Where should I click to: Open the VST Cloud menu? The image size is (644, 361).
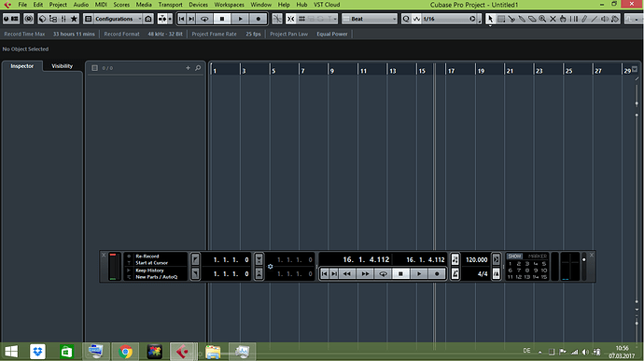(327, 5)
